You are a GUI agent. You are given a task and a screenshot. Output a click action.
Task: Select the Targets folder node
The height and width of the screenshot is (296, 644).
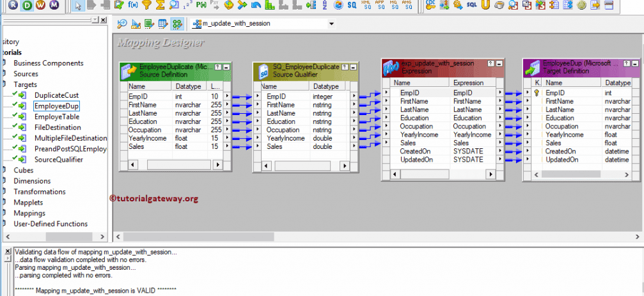pos(25,84)
